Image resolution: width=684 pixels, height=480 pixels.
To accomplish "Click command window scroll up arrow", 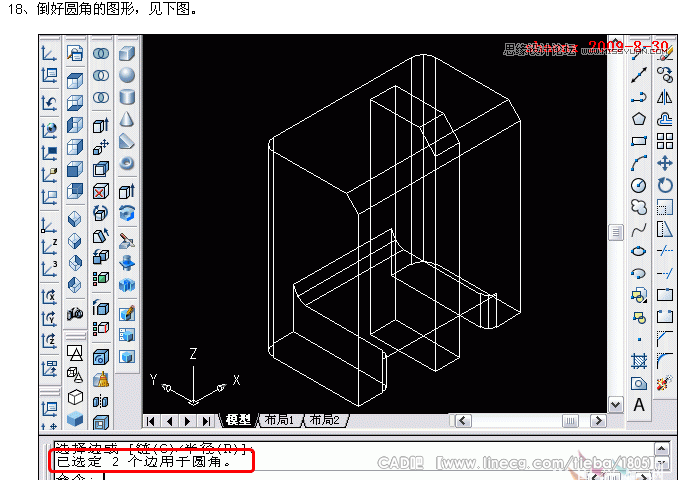I will point(662,449).
